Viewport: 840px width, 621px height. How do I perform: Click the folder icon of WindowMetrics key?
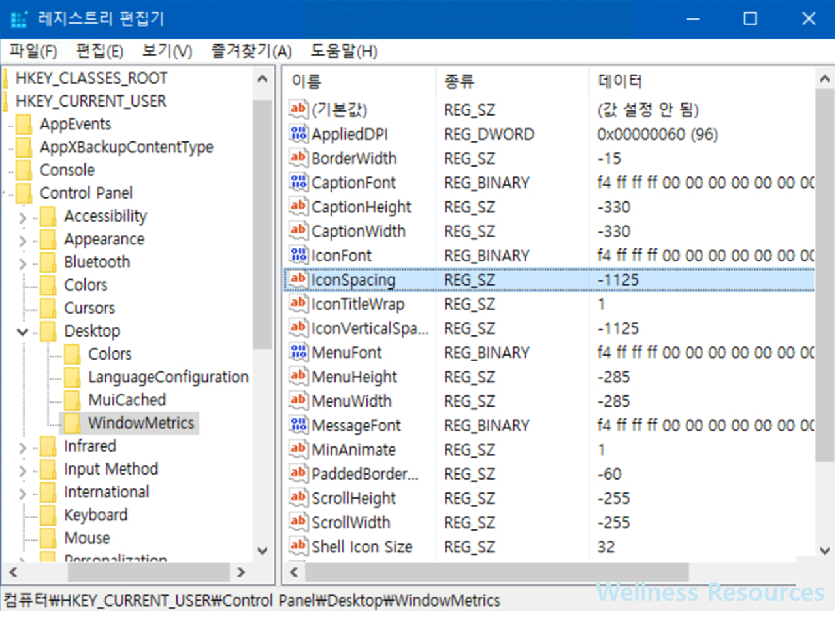coord(72,423)
